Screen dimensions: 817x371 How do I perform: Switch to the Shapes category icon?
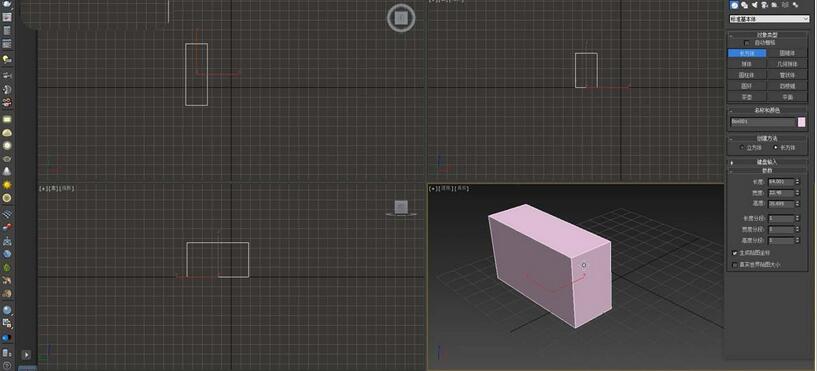click(745, 5)
